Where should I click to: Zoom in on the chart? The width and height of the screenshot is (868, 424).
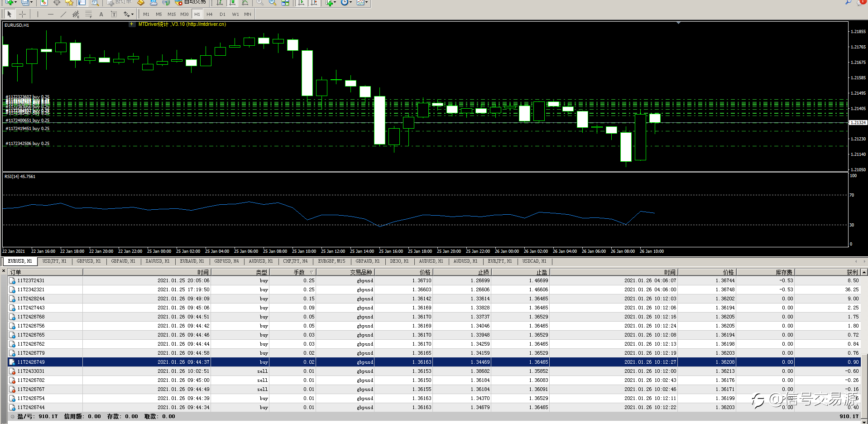(x=260, y=3)
